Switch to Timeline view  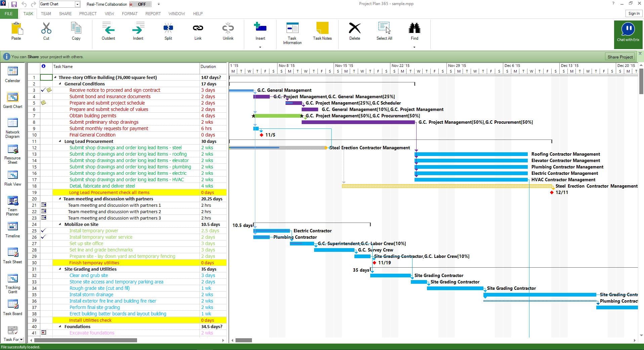(12, 230)
